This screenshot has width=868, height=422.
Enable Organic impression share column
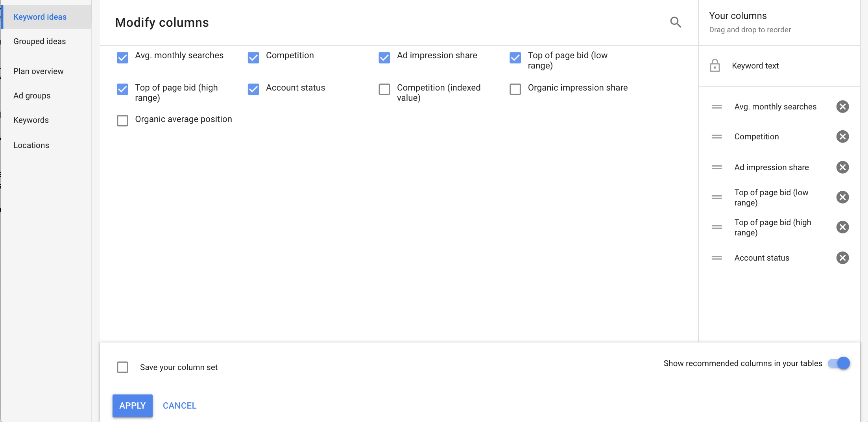515,89
